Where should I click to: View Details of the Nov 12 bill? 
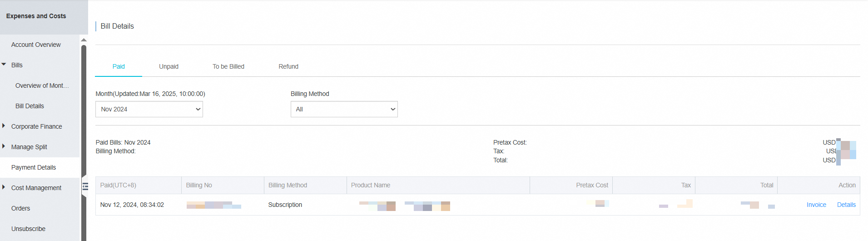[x=846, y=205]
